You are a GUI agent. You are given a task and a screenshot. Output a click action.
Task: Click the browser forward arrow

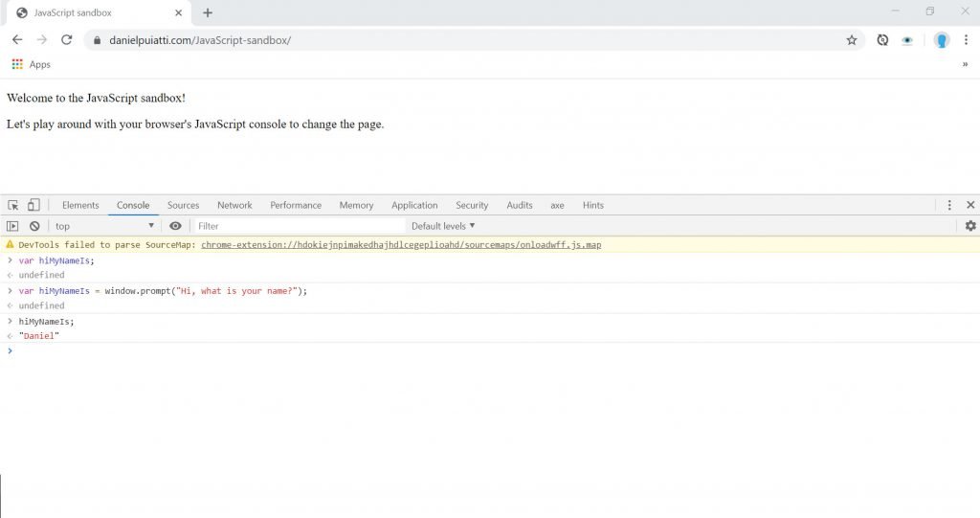click(x=42, y=40)
